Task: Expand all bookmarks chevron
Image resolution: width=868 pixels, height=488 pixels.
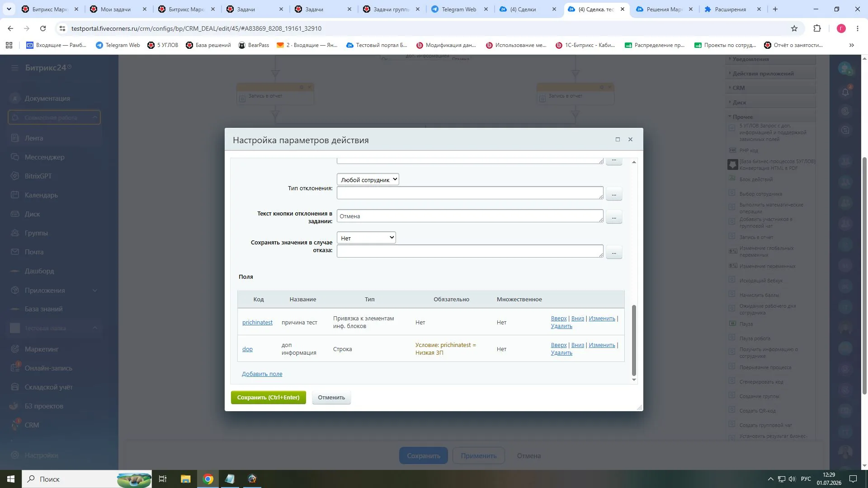Action: pyautogui.click(x=852, y=45)
